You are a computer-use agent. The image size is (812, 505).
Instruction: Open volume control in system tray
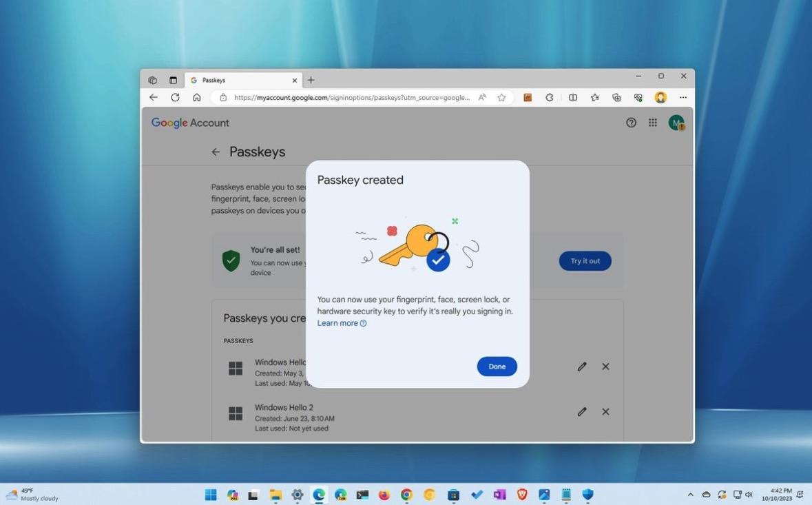[749, 495]
